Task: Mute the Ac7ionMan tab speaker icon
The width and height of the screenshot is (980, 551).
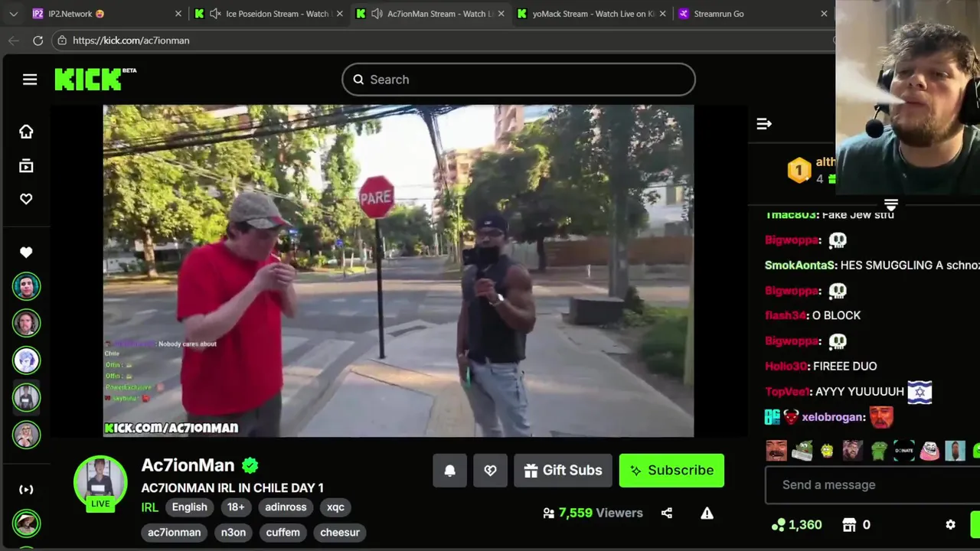Action: pyautogui.click(x=377, y=14)
